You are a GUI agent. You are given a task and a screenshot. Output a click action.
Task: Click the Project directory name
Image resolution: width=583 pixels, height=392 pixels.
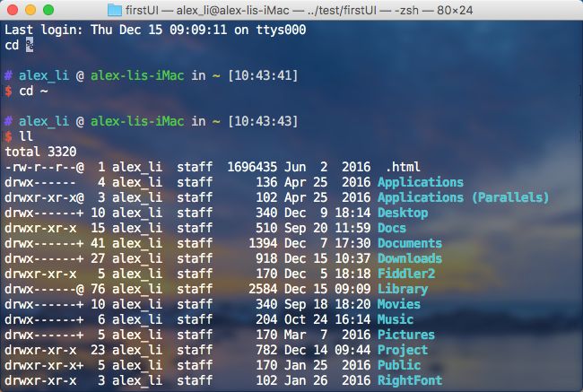[x=403, y=350]
